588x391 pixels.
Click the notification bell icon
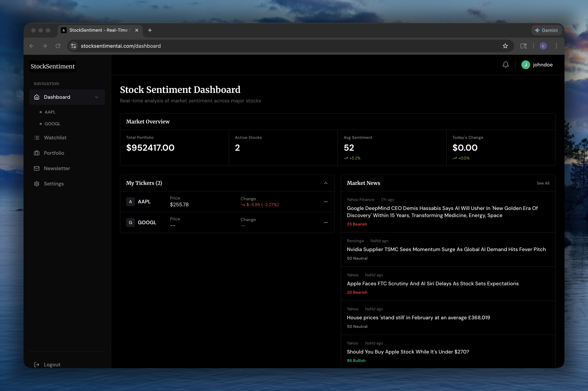pos(505,65)
